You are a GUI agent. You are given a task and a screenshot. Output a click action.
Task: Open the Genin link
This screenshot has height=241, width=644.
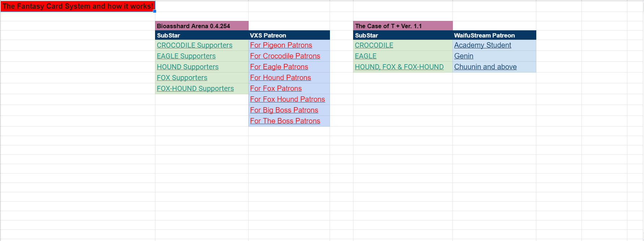pyautogui.click(x=464, y=56)
